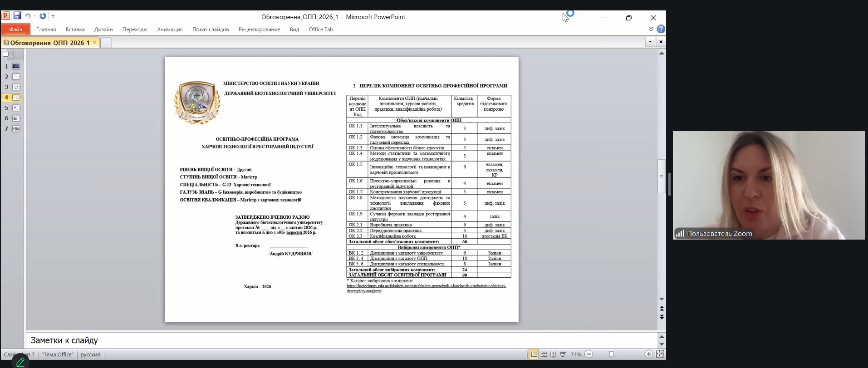Click the Undo arrow icon

tap(27, 16)
